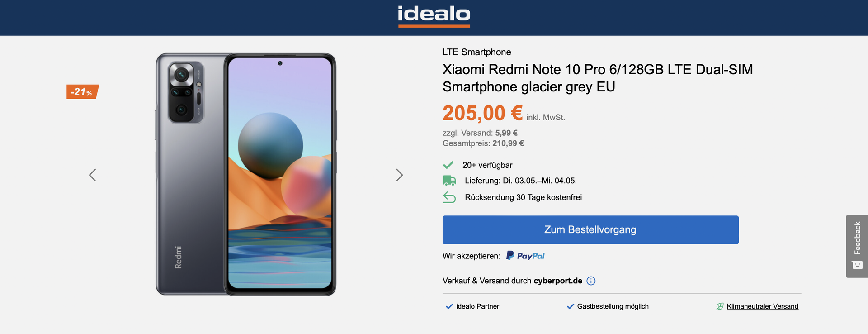
Task: Click the PayPal payment logo
Action: pos(525,256)
